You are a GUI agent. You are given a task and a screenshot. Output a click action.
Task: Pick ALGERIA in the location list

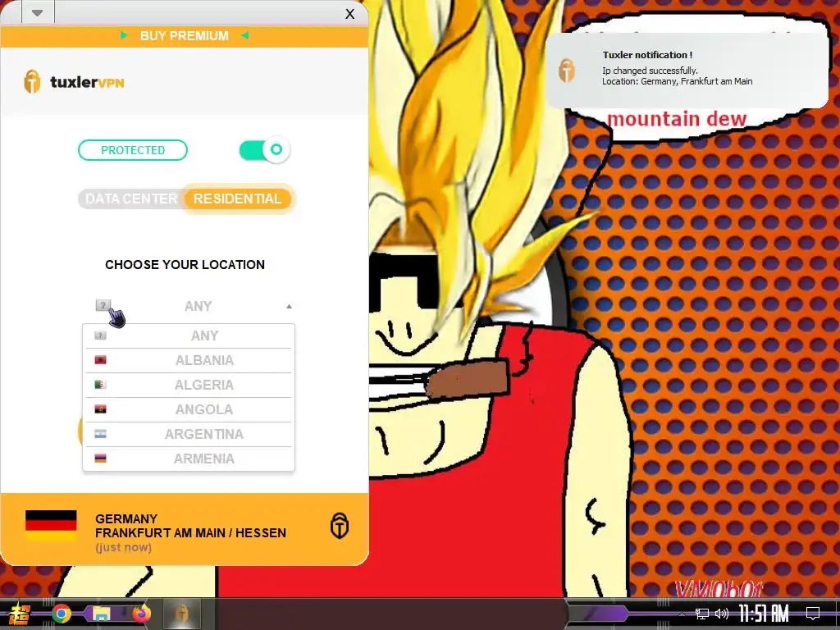(189, 386)
